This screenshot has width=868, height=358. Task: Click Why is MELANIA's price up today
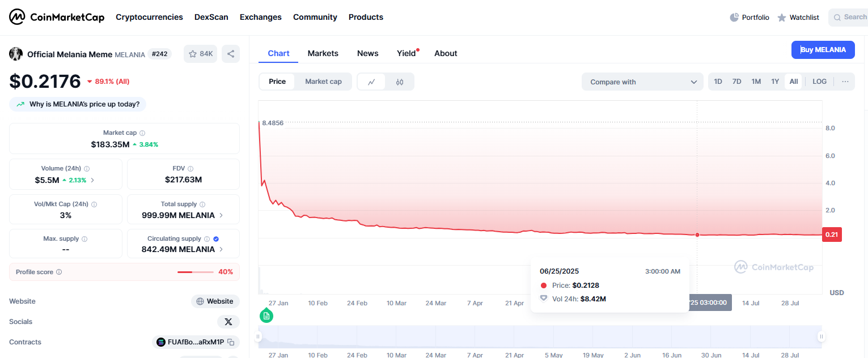(x=78, y=104)
